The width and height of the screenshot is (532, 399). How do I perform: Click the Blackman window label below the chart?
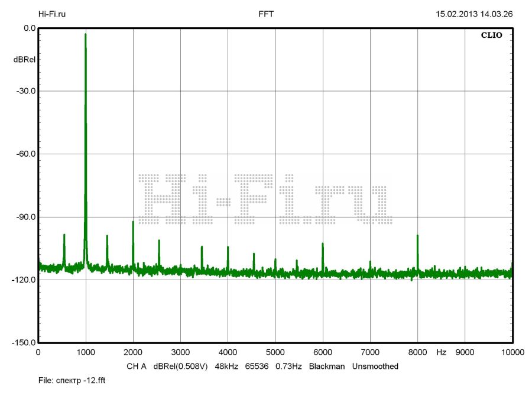coord(327,366)
